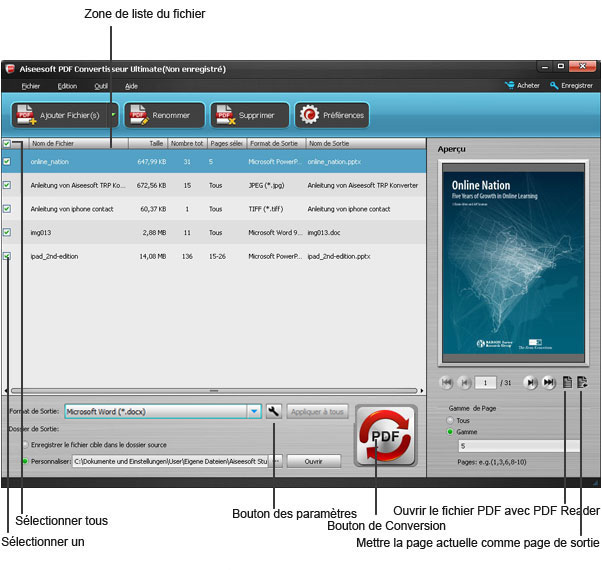This screenshot has height=570, width=602.
Task: Uncheck the img013 file checkbox
Action: tap(8, 232)
